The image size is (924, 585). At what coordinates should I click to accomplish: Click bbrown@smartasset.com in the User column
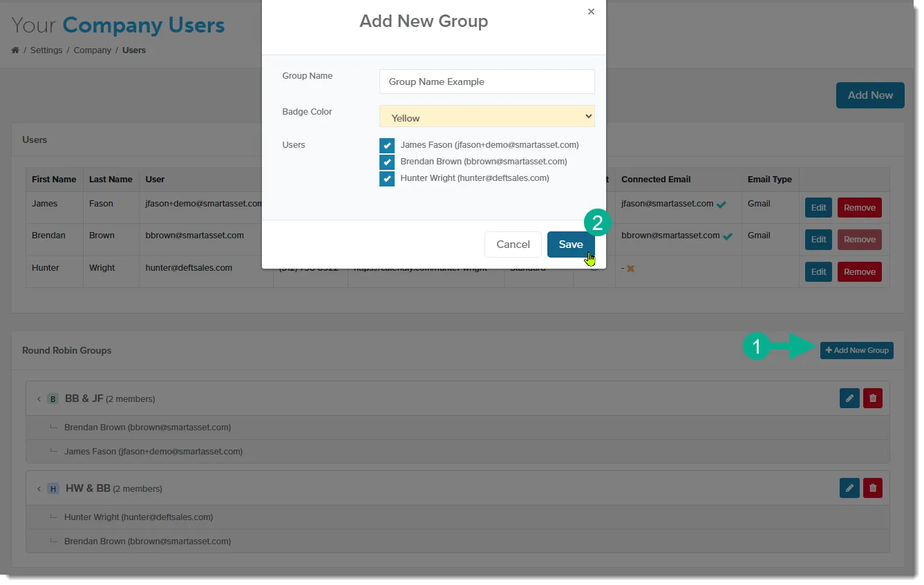click(x=194, y=236)
